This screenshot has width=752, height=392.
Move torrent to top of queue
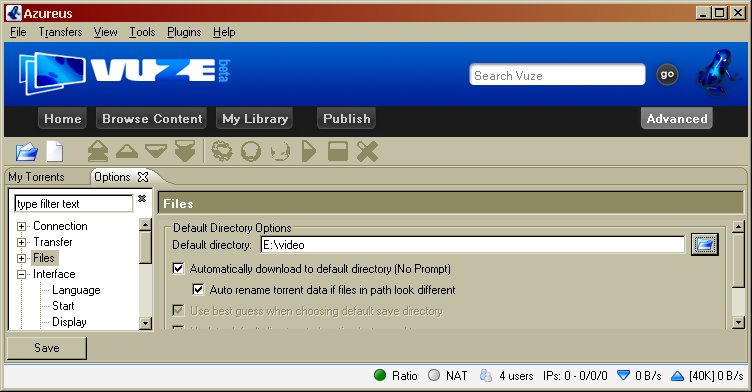98,151
